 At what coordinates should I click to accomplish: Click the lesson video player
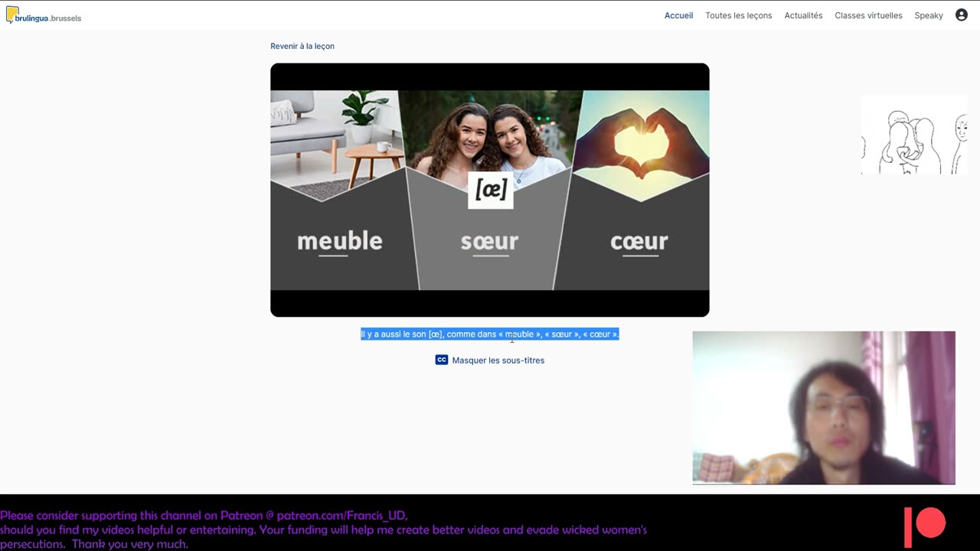490,190
